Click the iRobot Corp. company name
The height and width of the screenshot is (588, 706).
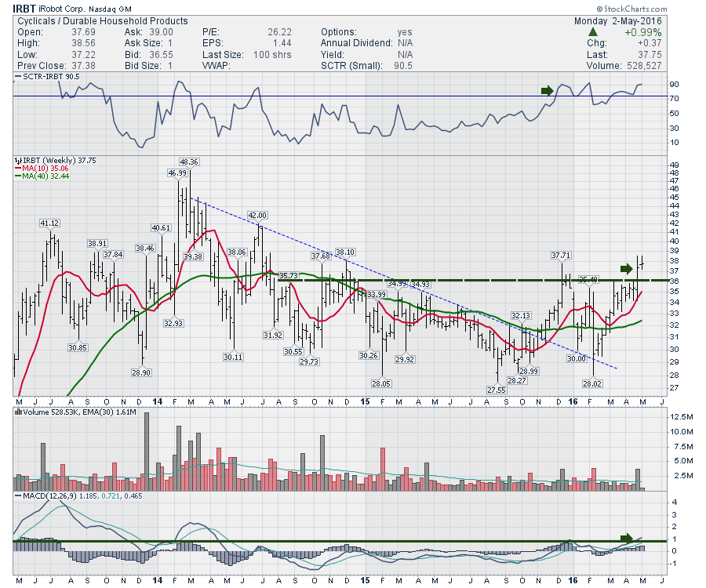point(61,9)
